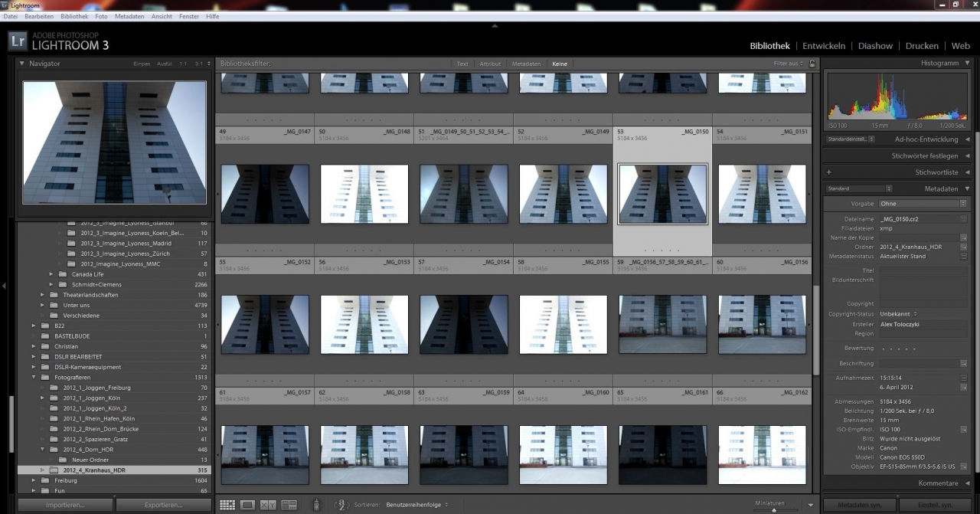The image size is (980, 514).
Task: Open survey view in toolbar
Action: [x=289, y=505]
